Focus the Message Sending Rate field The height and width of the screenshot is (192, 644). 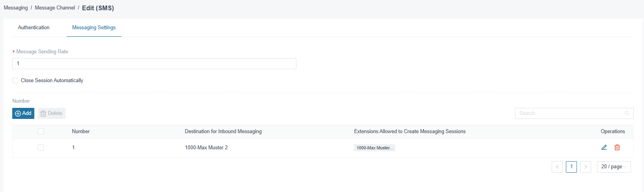click(154, 64)
